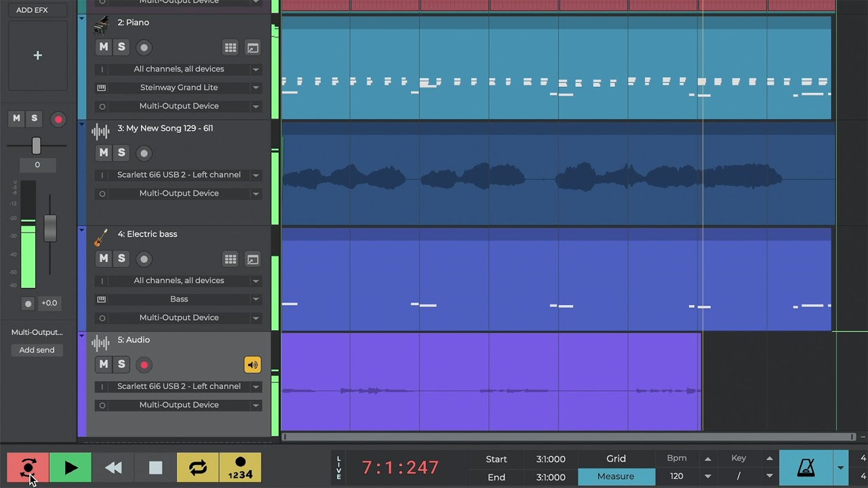Mute the channel strip with M

[x=16, y=119]
